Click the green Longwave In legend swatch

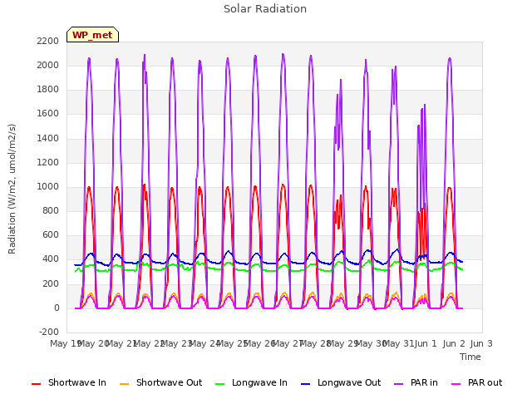220,384
